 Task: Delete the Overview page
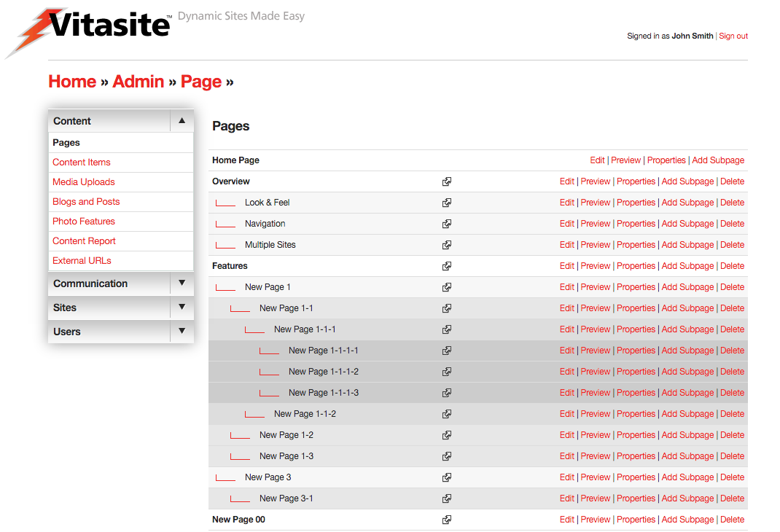732,181
